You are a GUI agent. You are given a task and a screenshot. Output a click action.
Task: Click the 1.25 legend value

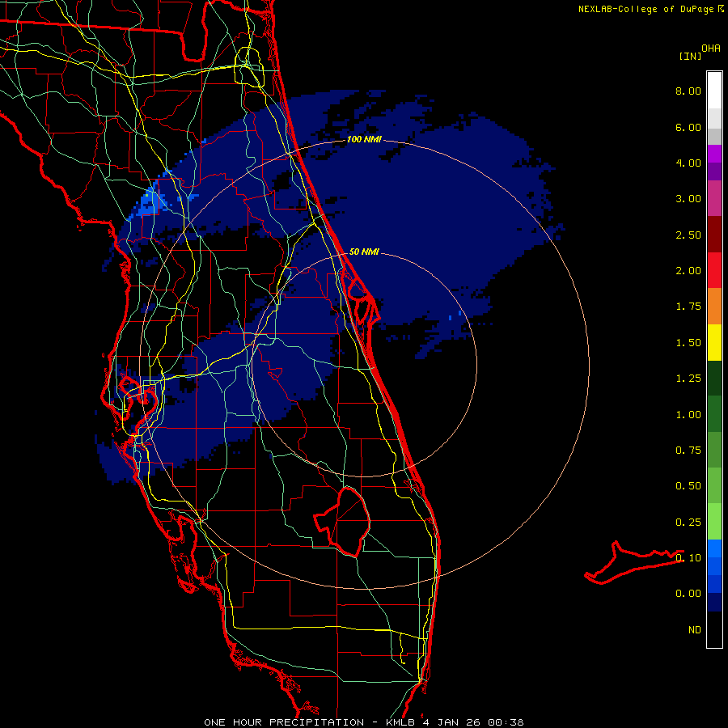[688, 379]
